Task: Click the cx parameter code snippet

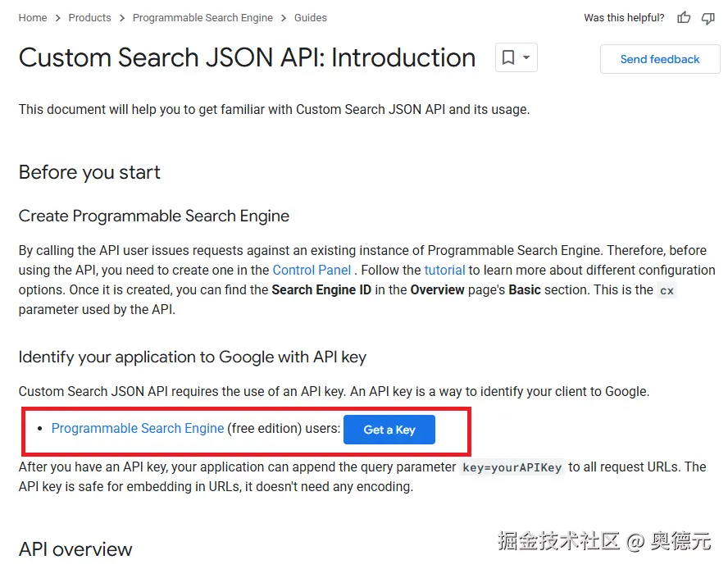Action: [667, 290]
